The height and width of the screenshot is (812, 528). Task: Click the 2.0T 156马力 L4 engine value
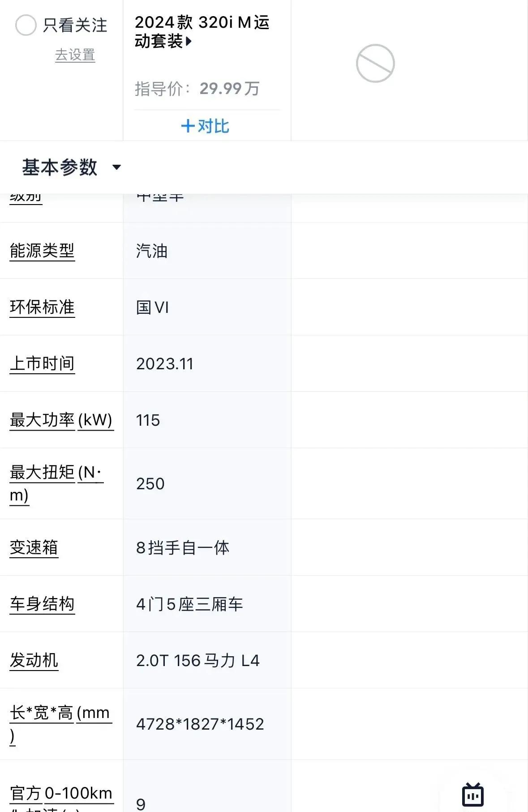click(197, 661)
